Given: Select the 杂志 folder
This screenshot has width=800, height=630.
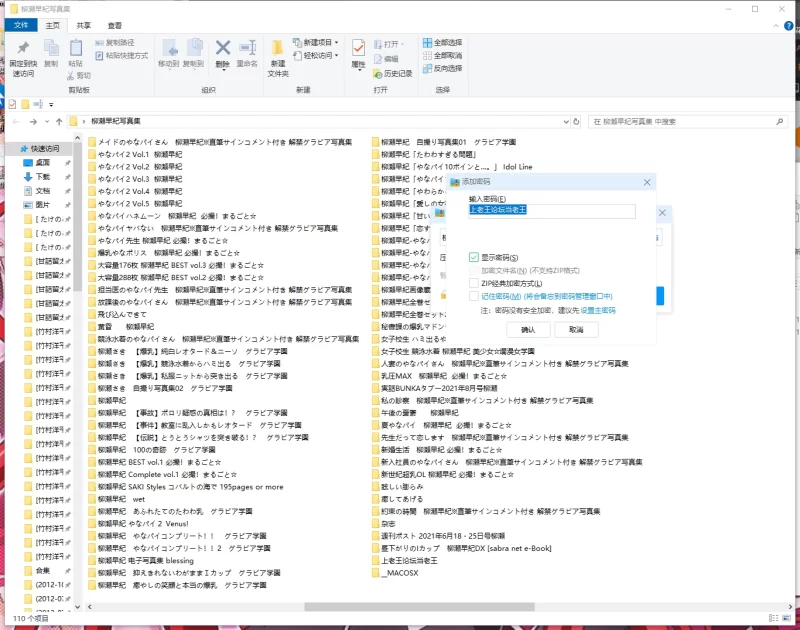Looking at the screenshot, I should coord(383,523).
